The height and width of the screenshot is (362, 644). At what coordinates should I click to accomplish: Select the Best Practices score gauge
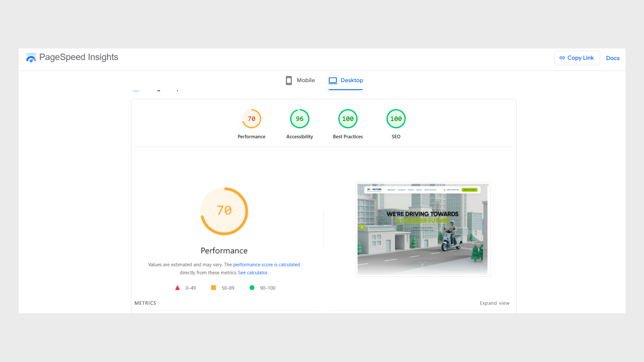click(x=348, y=119)
